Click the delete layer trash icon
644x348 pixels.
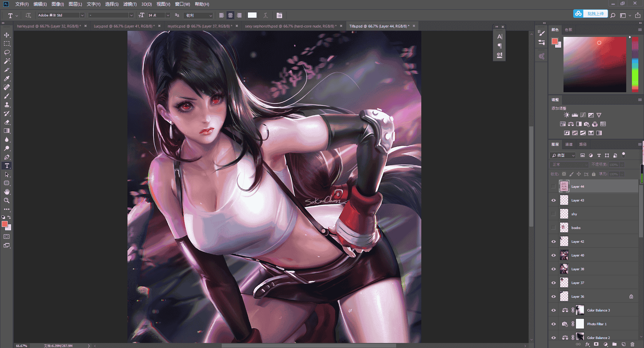tap(632, 344)
